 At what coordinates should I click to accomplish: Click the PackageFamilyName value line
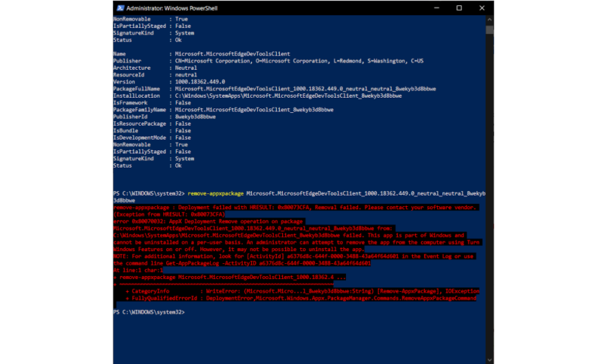(x=254, y=109)
